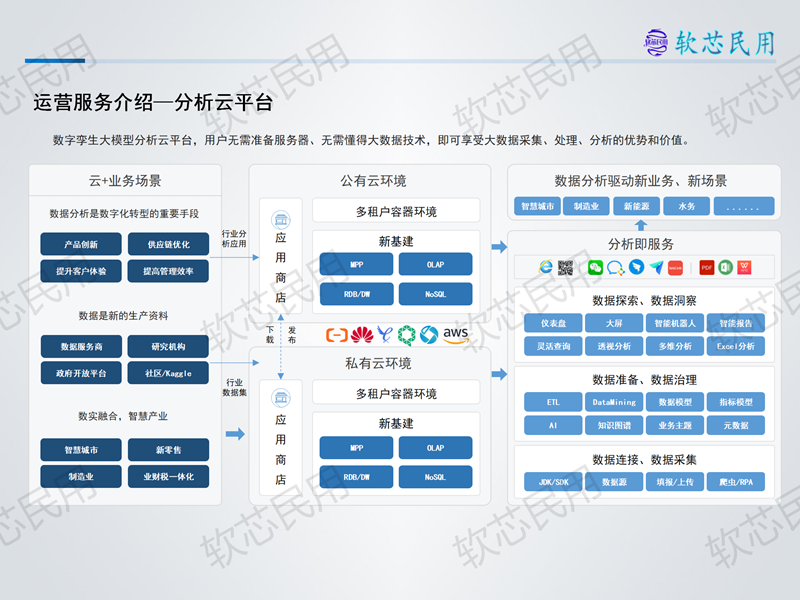This screenshot has height=600, width=800.
Task: Click the aws logo
Action: [x=456, y=335]
